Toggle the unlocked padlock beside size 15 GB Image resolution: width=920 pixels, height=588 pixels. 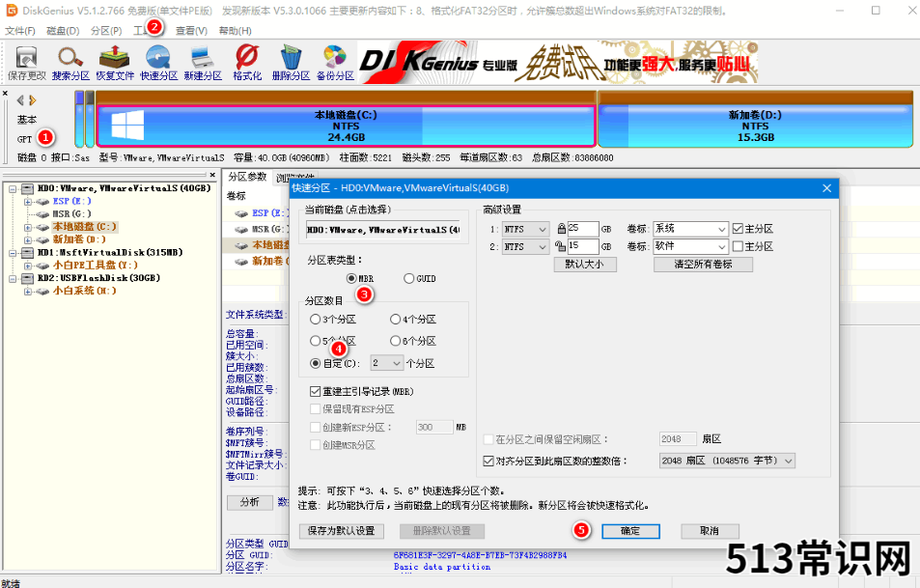(x=560, y=246)
